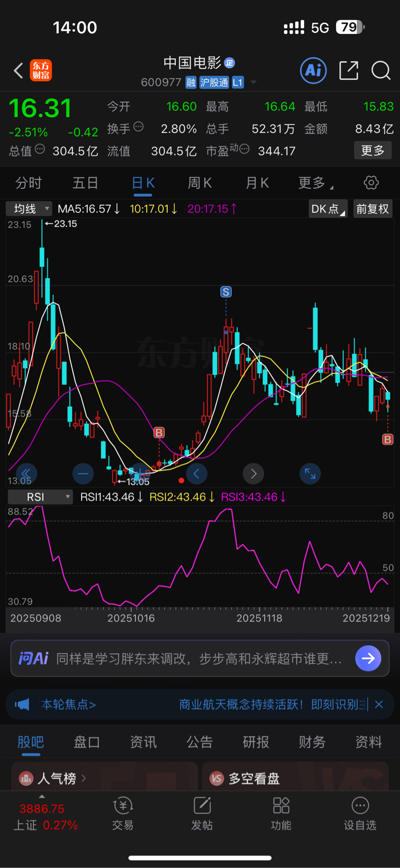
Task: Tap the 发帖 post icon
Action: pos(202,814)
